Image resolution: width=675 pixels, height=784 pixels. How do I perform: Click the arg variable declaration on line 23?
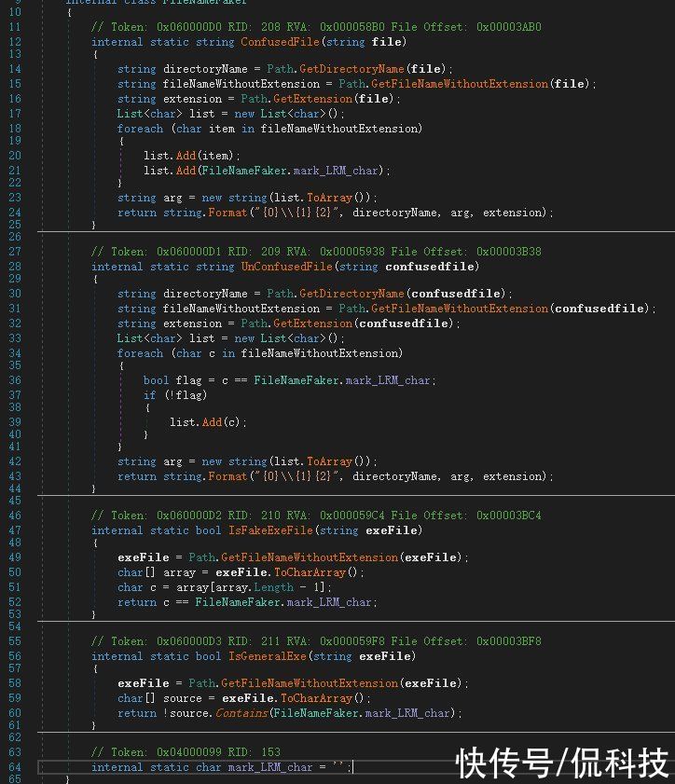pyautogui.click(x=172, y=198)
